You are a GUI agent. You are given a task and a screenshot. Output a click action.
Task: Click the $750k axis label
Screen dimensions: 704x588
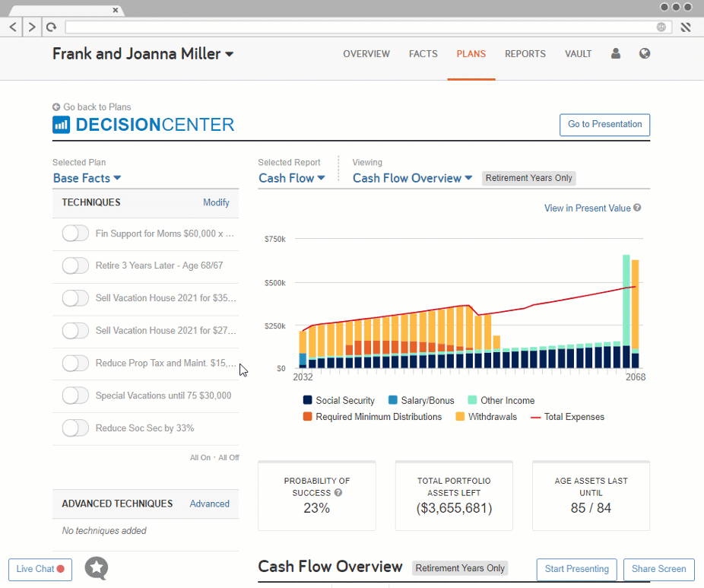click(x=274, y=239)
